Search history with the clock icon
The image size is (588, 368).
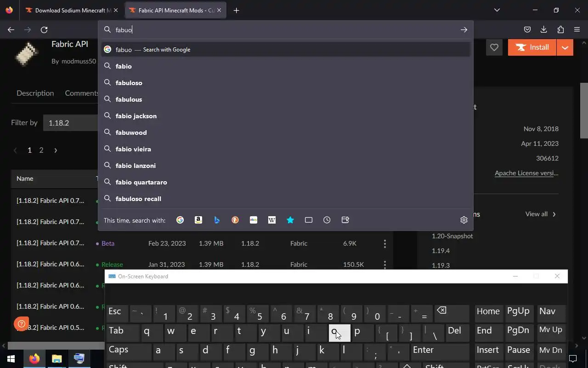click(327, 220)
